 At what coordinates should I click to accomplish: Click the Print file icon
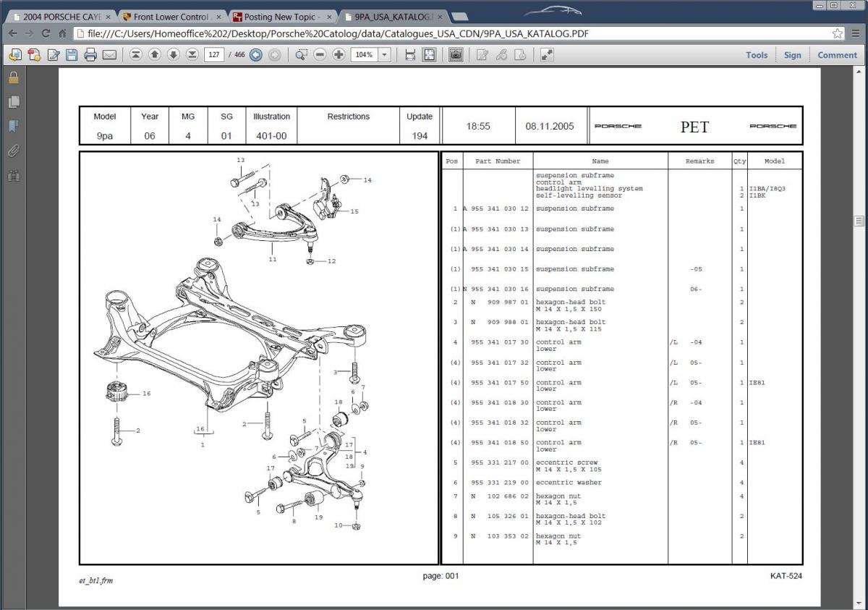point(90,55)
